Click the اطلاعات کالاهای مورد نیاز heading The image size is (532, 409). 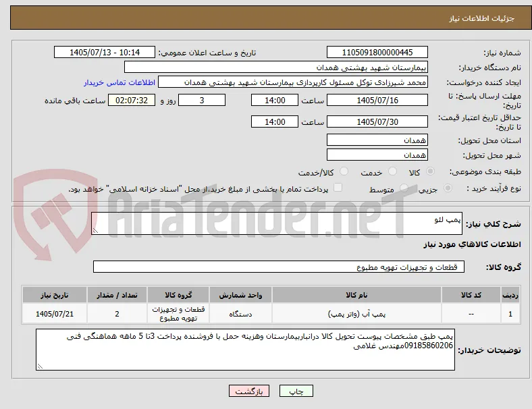472,244
